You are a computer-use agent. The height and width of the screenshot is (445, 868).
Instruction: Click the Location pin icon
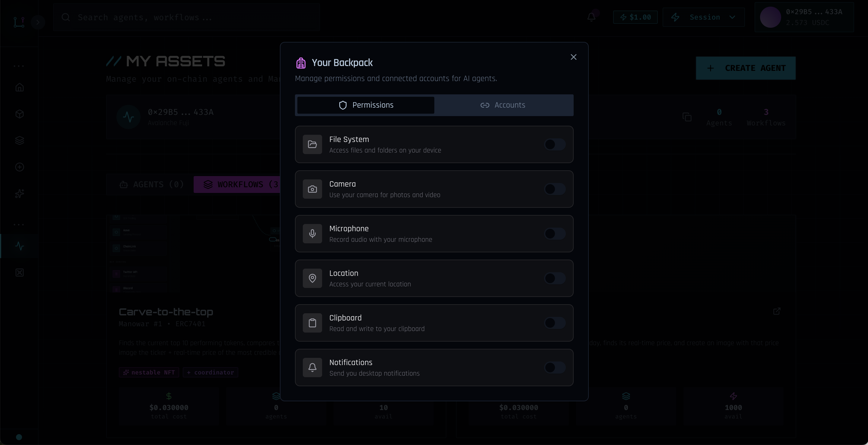[312, 278]
